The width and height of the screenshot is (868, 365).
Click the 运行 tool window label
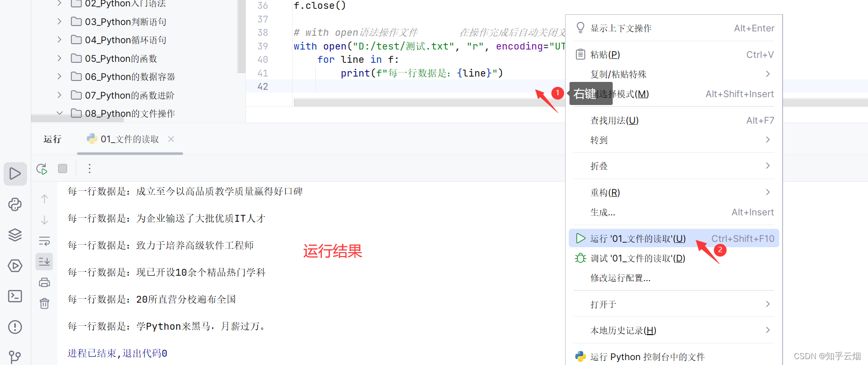53,139
